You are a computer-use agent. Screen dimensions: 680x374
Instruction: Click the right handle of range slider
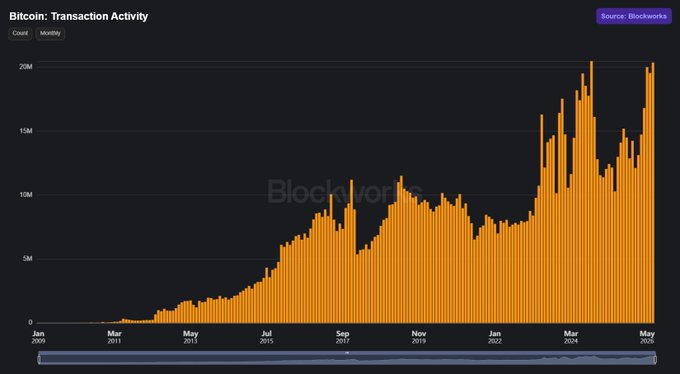[655, 359]
